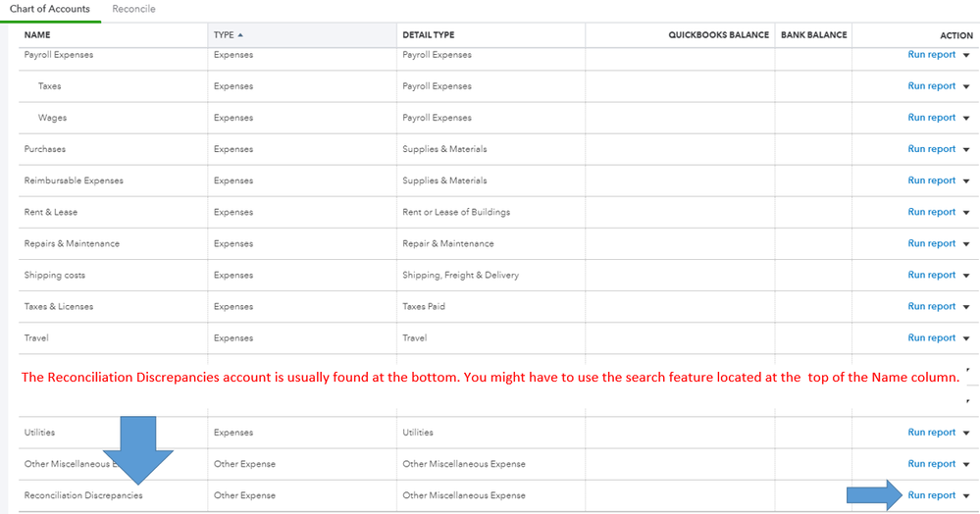
Task: Select the Wages sub-account name
Action: pyautogui.click(x=53, y=118)
